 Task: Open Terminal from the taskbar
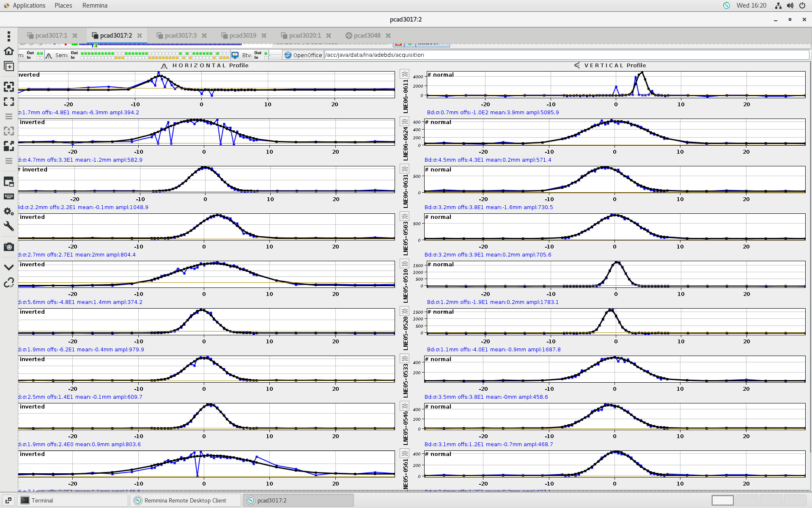42,500
